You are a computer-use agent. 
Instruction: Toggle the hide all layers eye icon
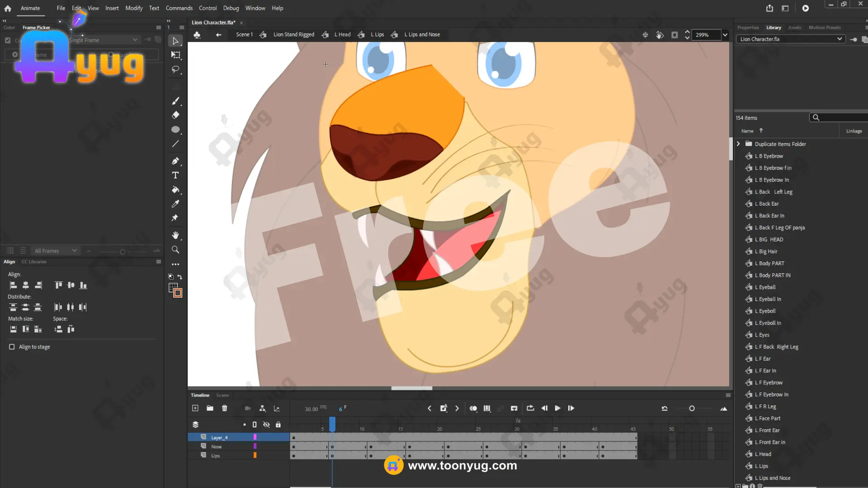point(266,425)
